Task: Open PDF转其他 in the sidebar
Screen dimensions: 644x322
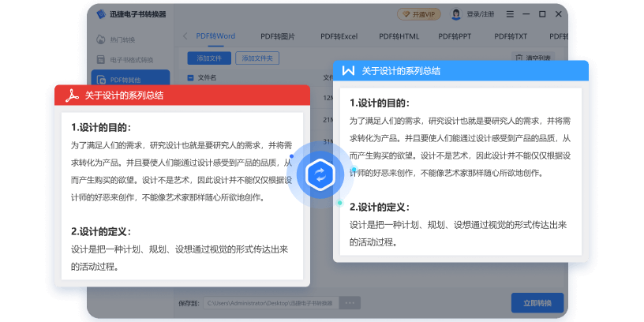Action: coord(125,78)
